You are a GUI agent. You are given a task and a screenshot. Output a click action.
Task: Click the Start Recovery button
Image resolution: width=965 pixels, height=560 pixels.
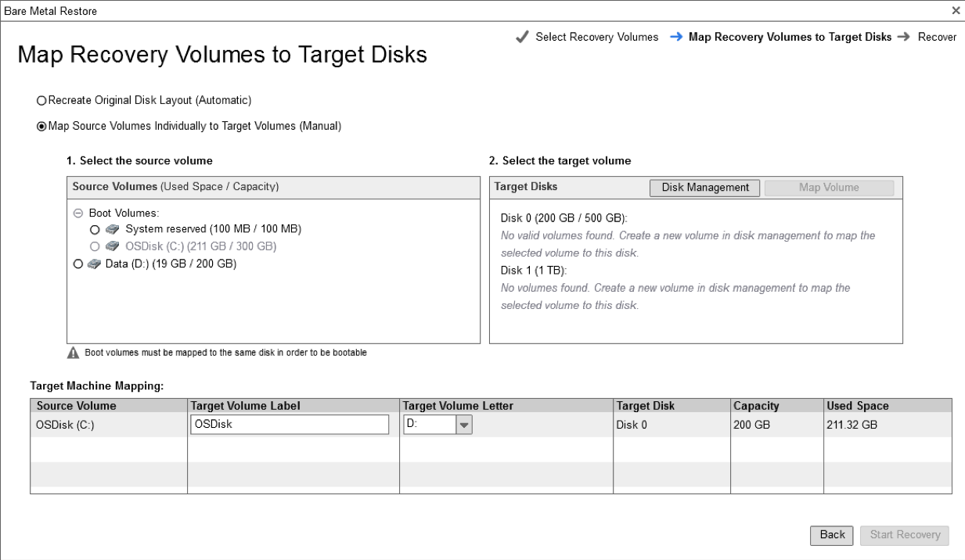[x=904, y=535]
